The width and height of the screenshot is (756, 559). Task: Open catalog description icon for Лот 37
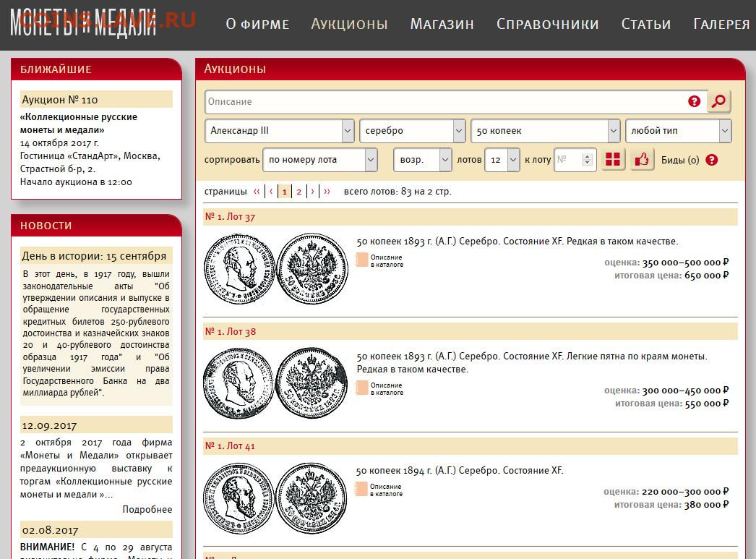pos(362,260)
